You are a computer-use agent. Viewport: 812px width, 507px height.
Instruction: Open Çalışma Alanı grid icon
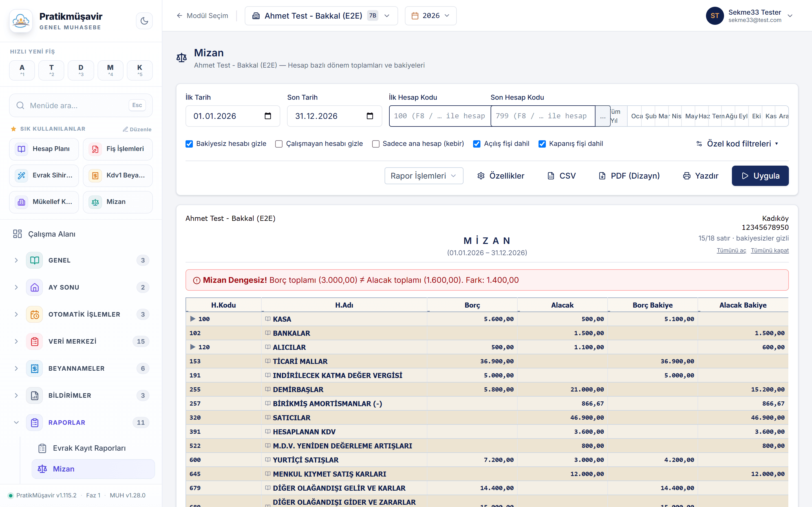tap(17, 234)
